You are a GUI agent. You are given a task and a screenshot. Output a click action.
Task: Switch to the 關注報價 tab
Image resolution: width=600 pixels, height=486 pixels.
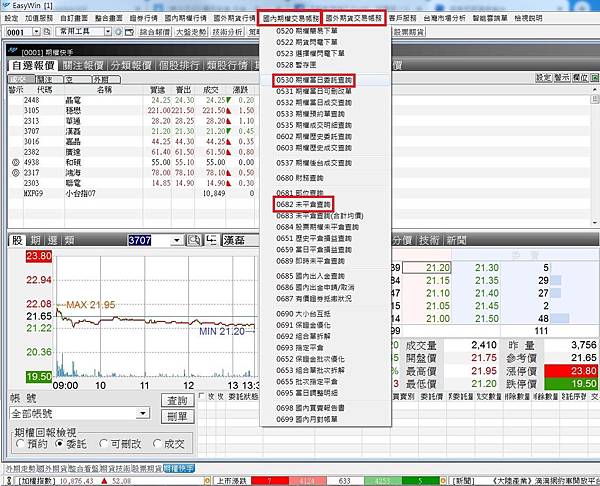pyautogui.click(x=83, y=65)
